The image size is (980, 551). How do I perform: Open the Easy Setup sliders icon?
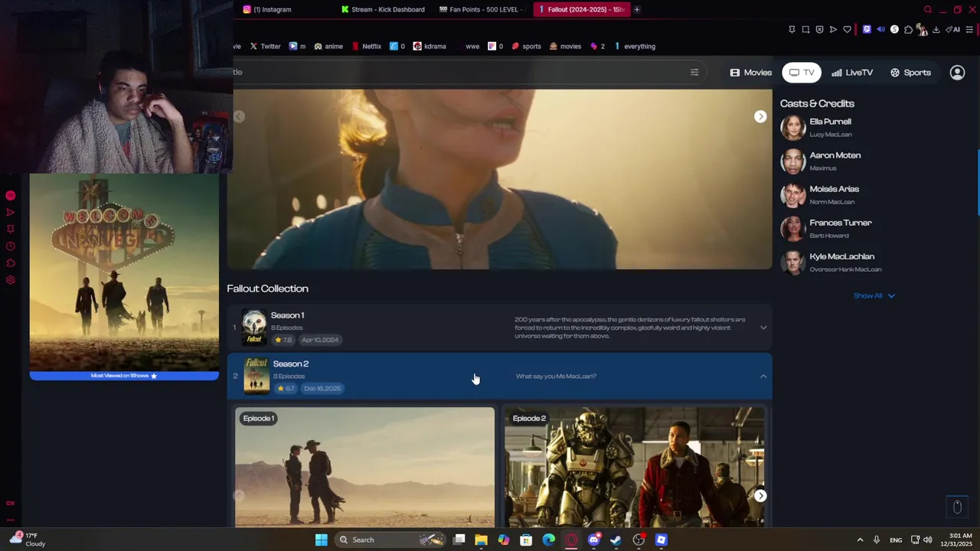pos(969,30)
